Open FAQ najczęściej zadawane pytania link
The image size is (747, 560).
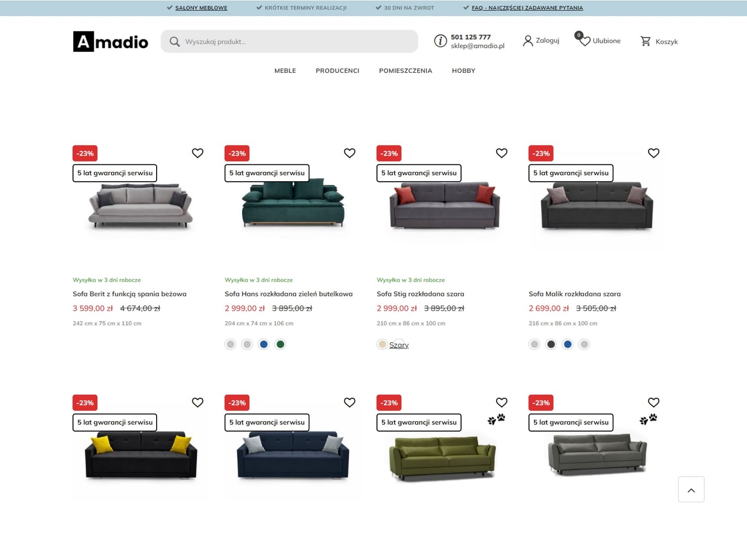527,8
